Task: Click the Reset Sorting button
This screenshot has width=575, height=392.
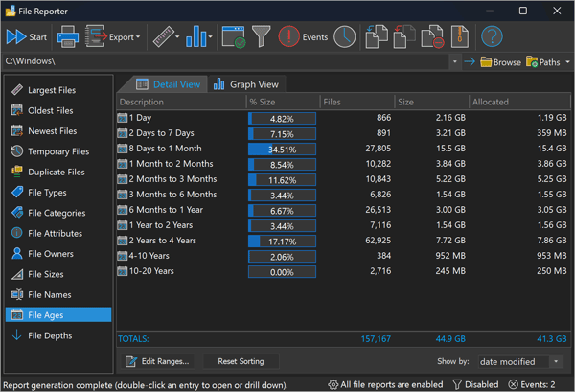Action: click(241, 361)
